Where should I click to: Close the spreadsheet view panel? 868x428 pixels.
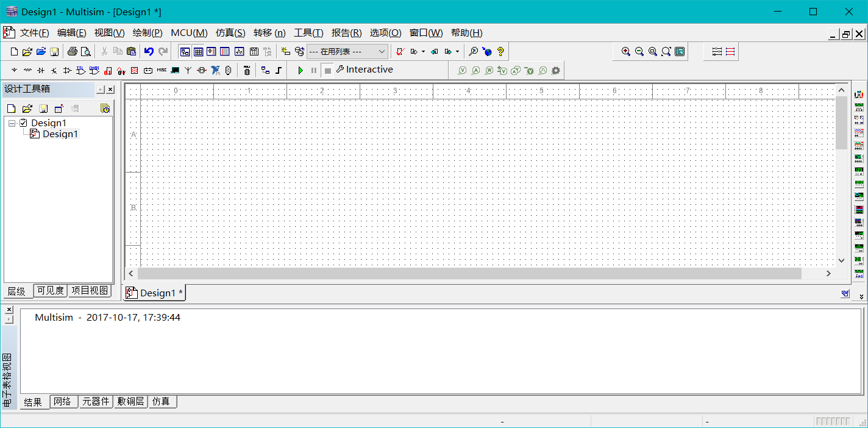[x=9, y=310]
